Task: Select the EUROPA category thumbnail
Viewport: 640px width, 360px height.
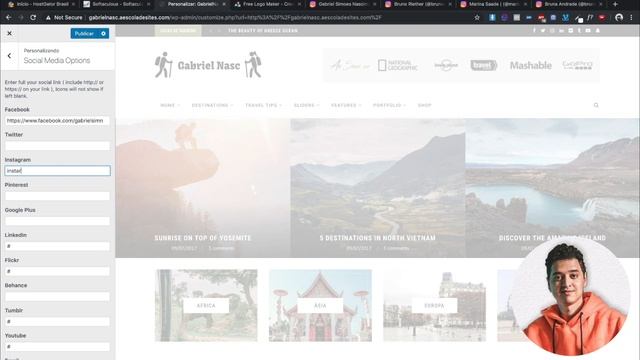Action: click(x=434, y=305)
